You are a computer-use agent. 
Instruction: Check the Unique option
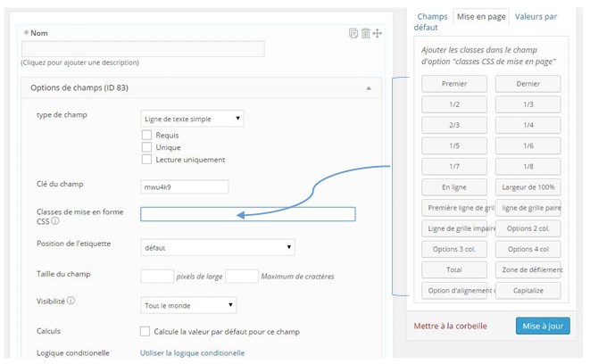pyautogui.click(x=147, y=147)
